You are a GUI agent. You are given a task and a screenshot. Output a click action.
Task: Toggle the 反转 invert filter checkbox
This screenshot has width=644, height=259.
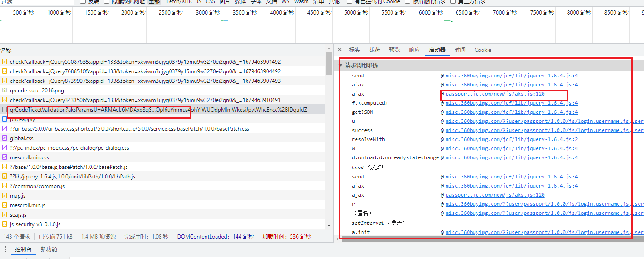click(x=83, y=2)
